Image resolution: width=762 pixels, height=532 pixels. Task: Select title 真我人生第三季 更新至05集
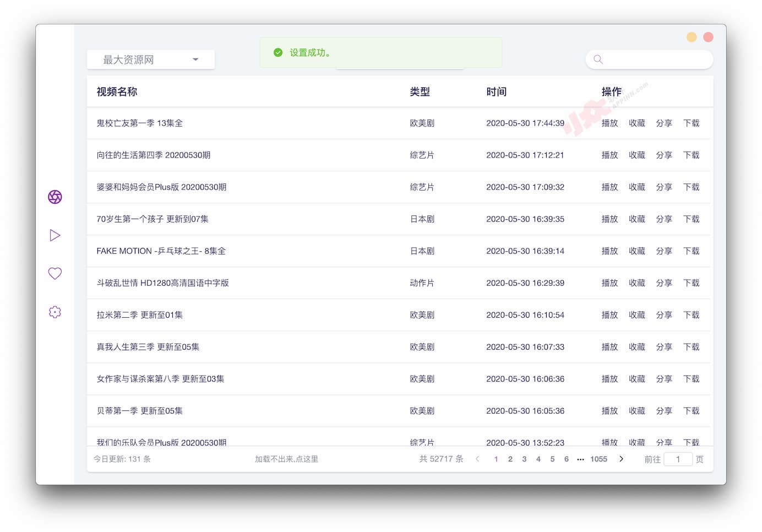pos(148,347)
